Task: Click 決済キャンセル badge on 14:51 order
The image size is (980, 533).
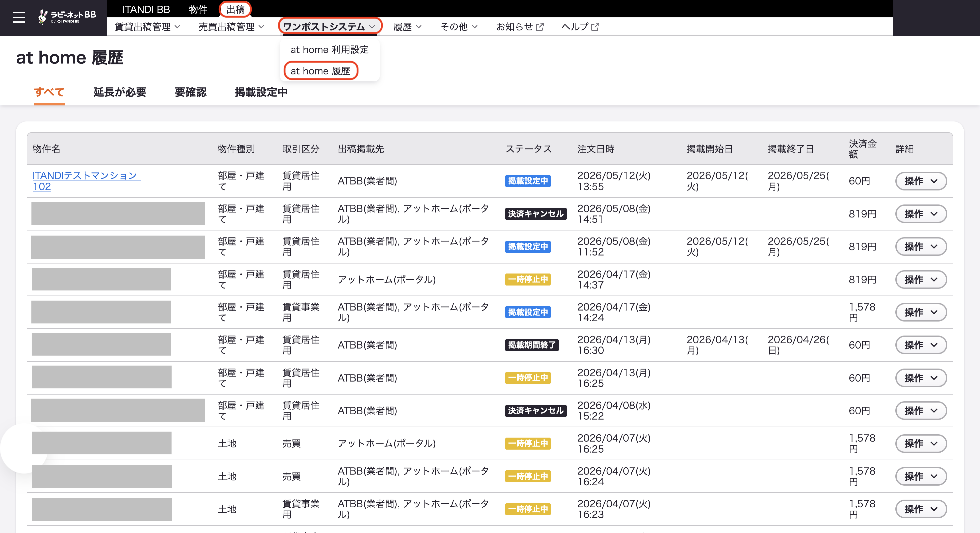Action: pyautogui.click(x=536, y=213)
